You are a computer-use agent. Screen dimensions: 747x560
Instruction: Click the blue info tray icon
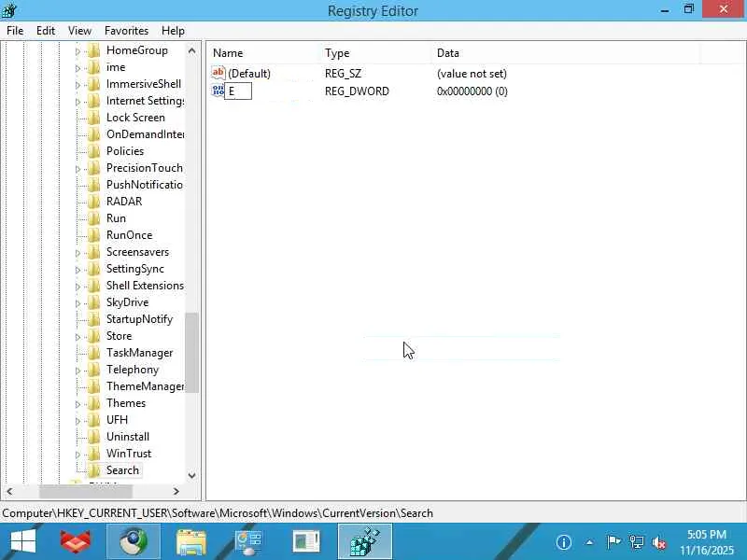564,542
